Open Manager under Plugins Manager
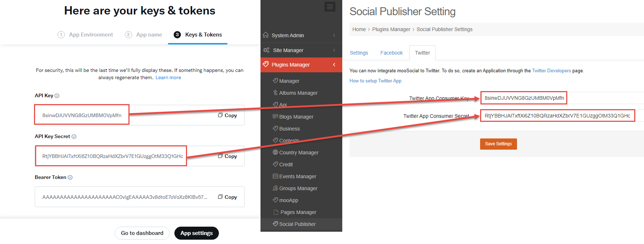 point(289,81)
